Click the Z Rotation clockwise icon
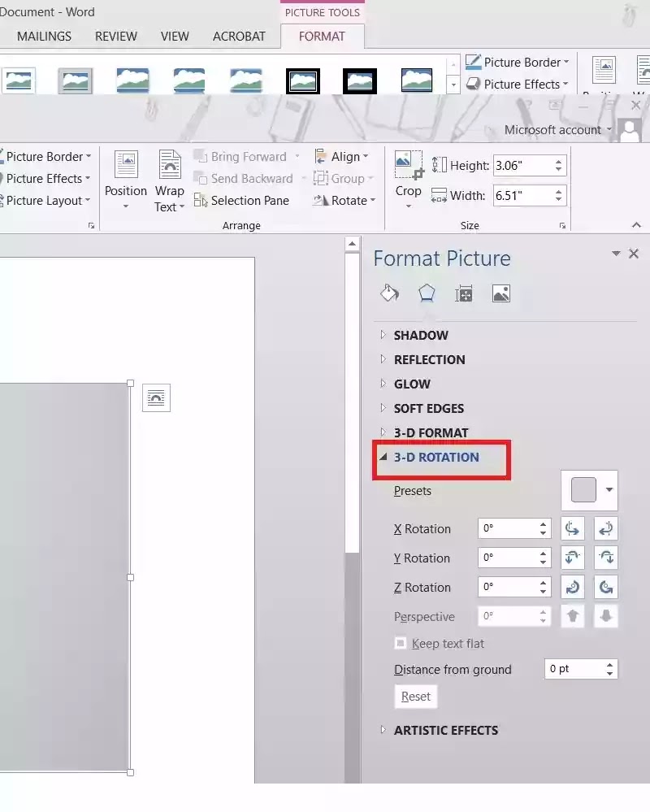Viewport: 650px width, 812px height. click(x=572, y=587)
